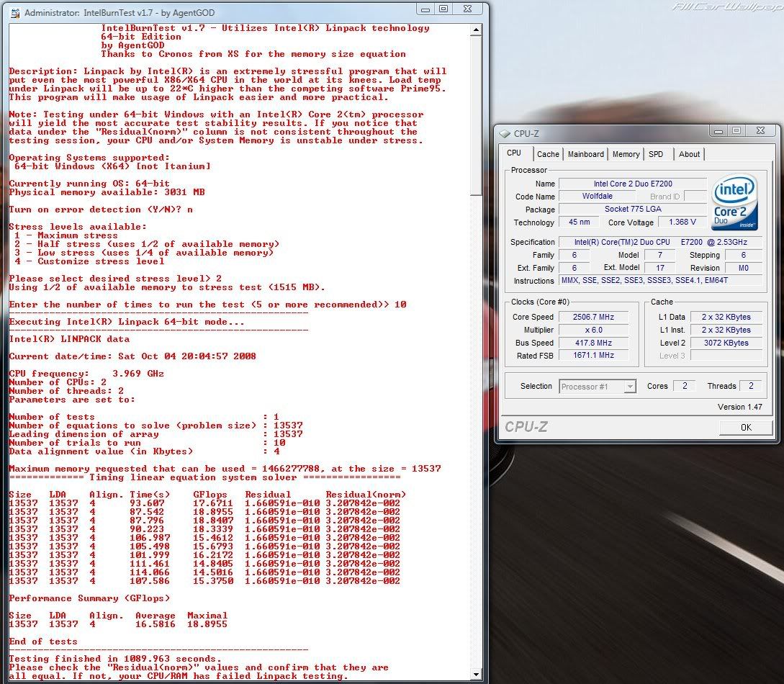Click the Version 1.47 label

[740, 407]
